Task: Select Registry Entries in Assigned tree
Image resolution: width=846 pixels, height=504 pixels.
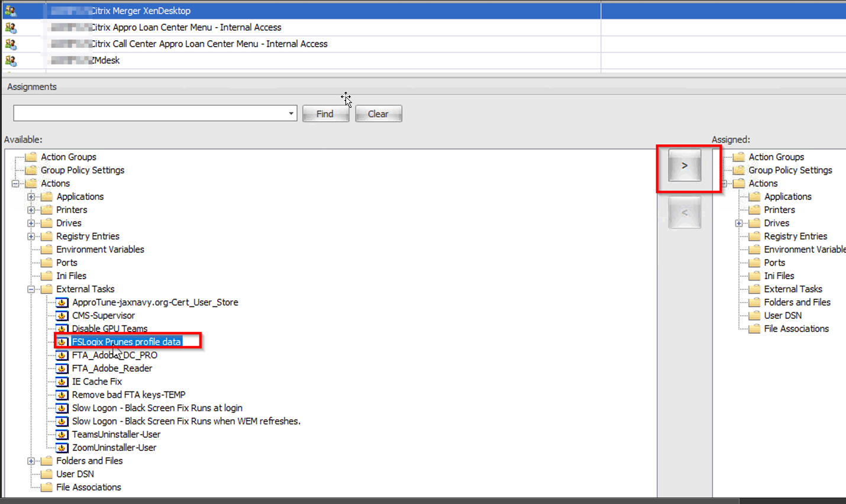Action: coord(796,236)
